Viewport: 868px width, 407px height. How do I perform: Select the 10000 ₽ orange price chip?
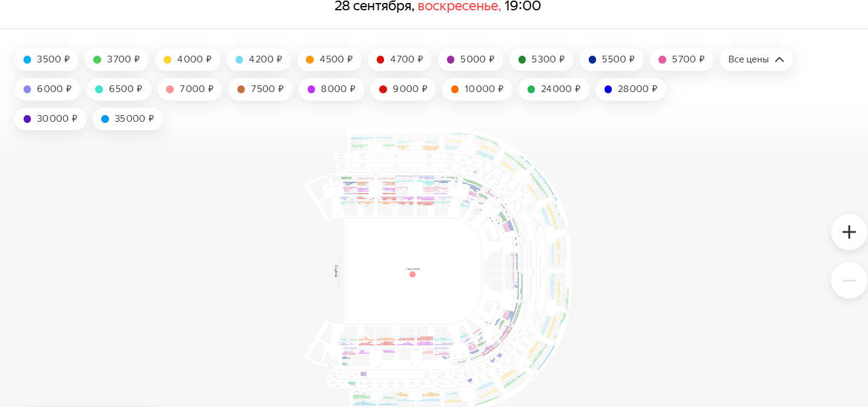(477, 89)
